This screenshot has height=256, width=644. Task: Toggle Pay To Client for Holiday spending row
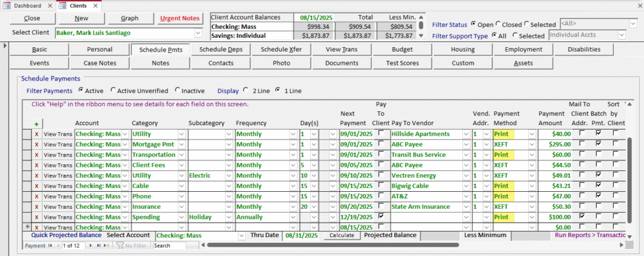[x=380, y=216]
